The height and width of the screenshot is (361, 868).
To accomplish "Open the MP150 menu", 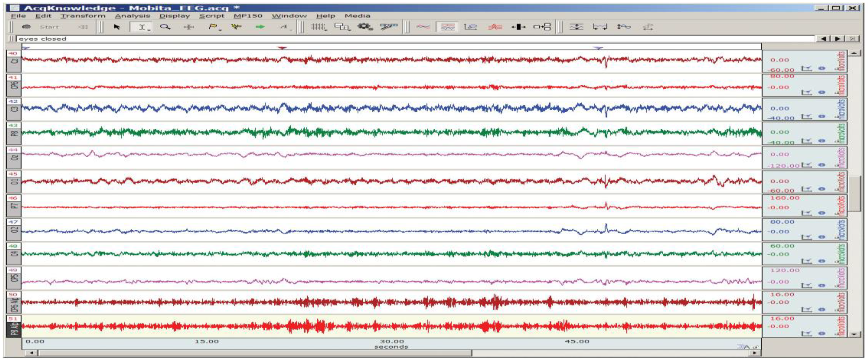I will 248,16.
